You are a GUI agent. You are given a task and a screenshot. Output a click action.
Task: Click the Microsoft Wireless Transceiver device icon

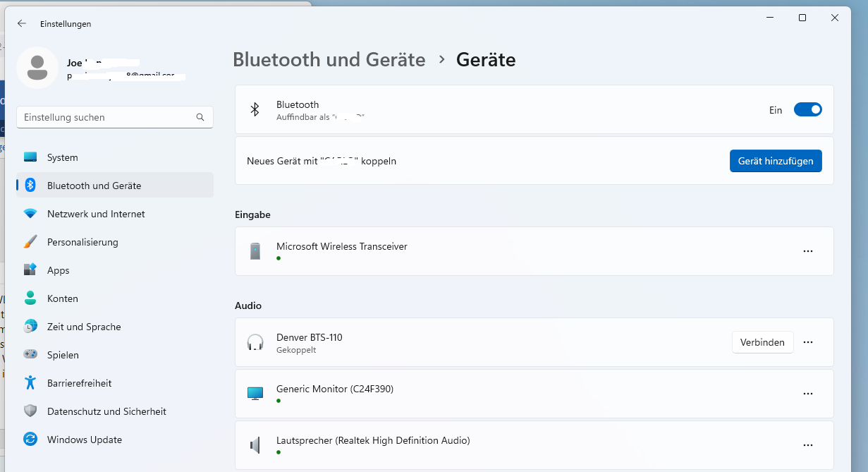tap(255, 251)
